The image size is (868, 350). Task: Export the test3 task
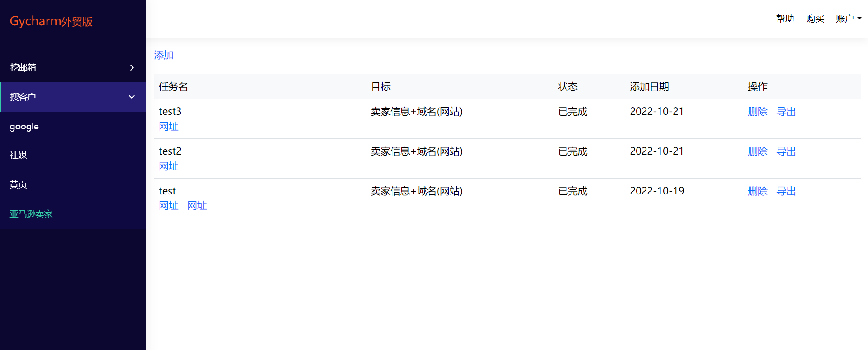786,112
